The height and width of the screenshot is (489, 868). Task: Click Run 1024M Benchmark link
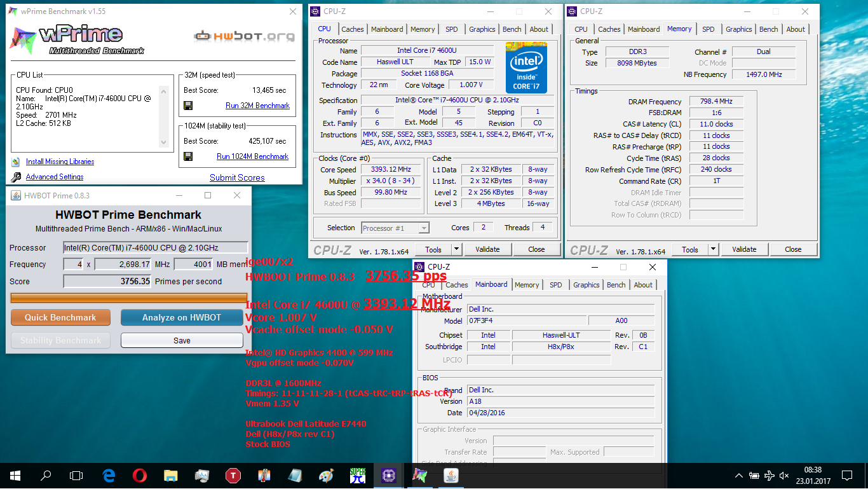click(252, 156)
